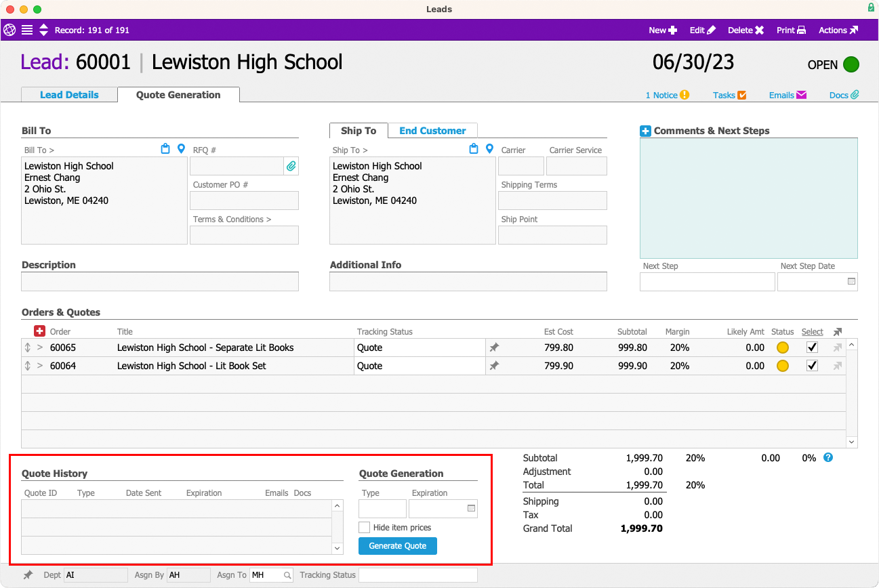The width and height of the screenshot is (879, 588).
Task: Click the Bill To clipboard icon
Action: [x=165, y=149]
